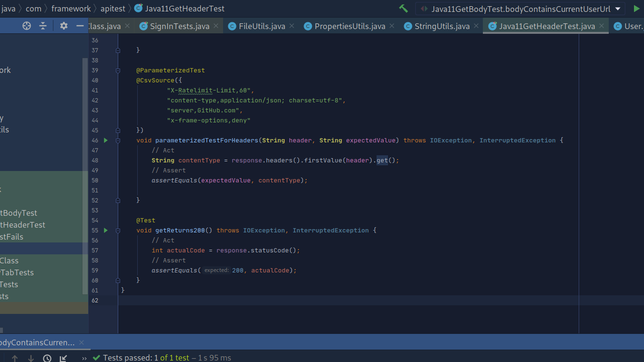This screenshot has height=362, width=644.
Task: Close the partially visible Class.java tab
Action: point(127,26)
